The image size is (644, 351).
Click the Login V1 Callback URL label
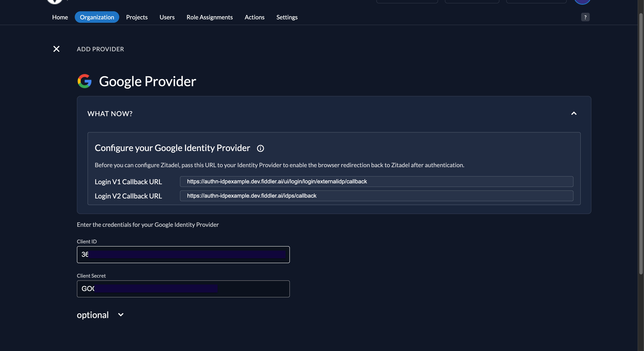tap(128, 182)
